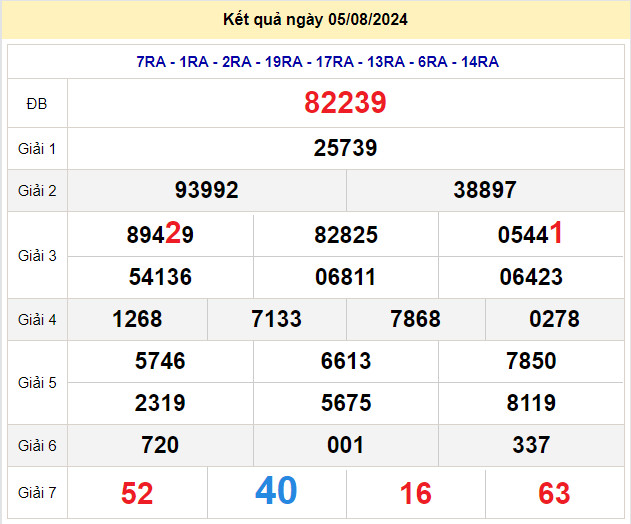The height and width of the screenshot is (524, 631).
Task: Click the Giải 5 label
Action: [37, 383]
